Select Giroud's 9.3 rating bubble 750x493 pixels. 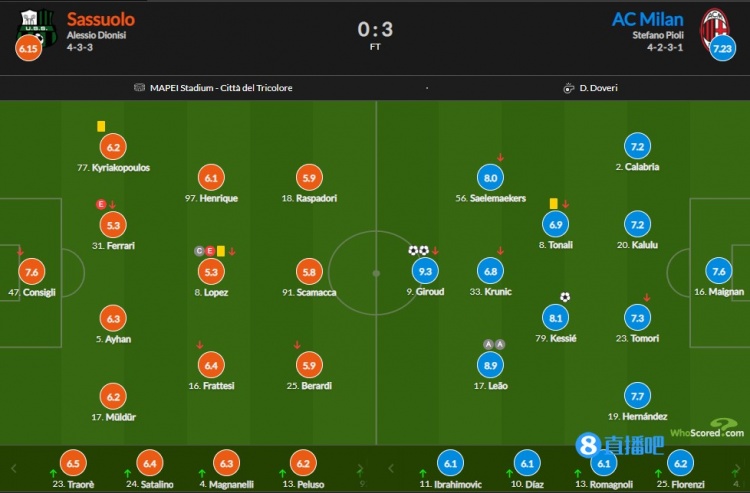pos(425,271)
